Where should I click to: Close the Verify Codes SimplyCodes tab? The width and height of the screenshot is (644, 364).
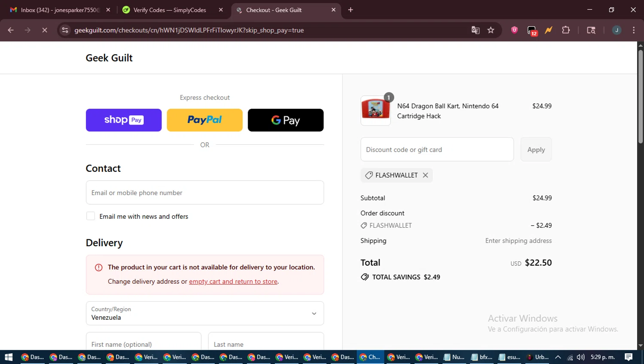[221, 10]
